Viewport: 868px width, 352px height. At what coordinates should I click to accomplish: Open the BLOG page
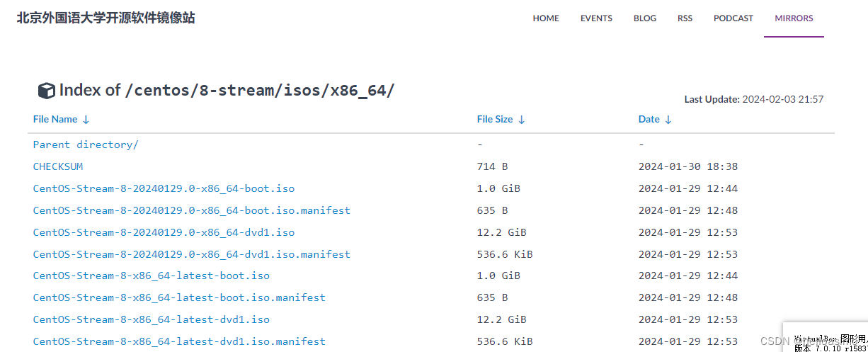[645, 18]
